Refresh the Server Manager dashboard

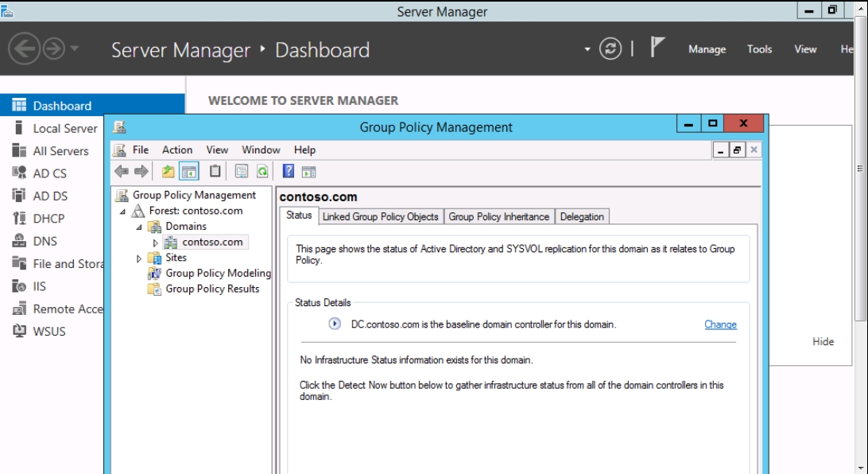click(x=610, y=49)
